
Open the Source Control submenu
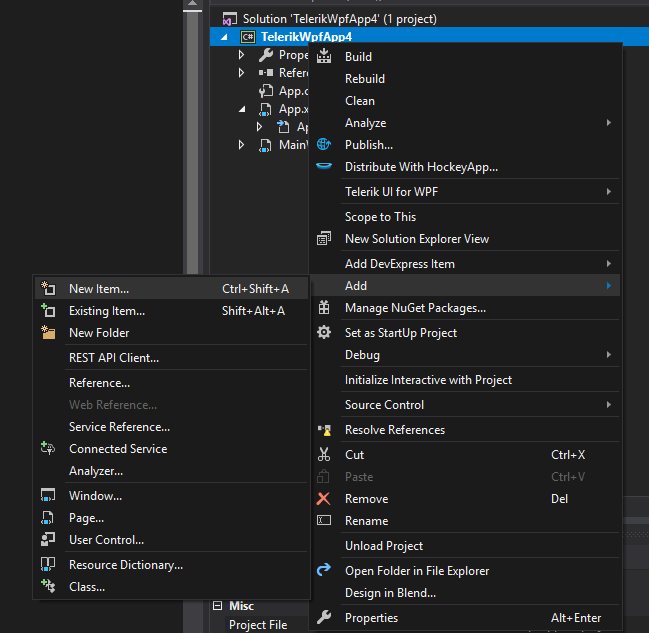(x=466, y=404)
